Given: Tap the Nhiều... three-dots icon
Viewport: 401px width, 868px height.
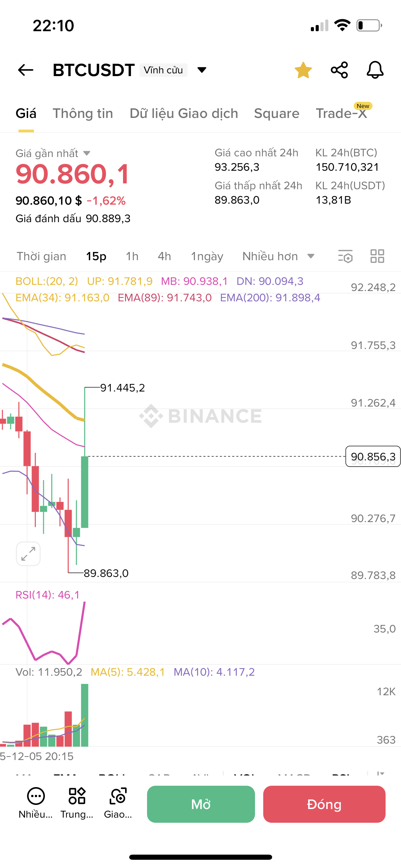Looking at the screenshot, I should pos(36,796).
